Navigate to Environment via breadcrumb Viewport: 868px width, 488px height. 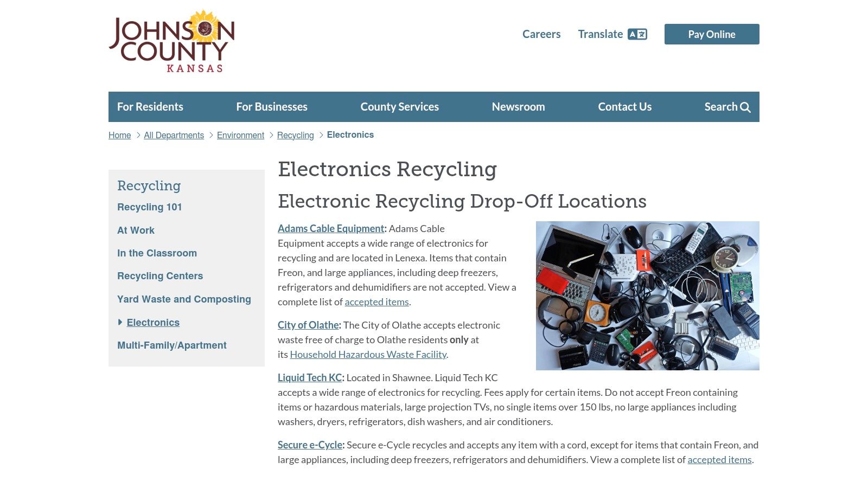click(240, 134)
